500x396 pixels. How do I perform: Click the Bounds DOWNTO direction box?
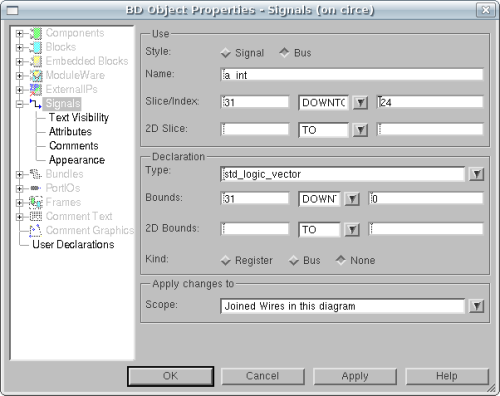pyautogui.click(x=319, y=199)
